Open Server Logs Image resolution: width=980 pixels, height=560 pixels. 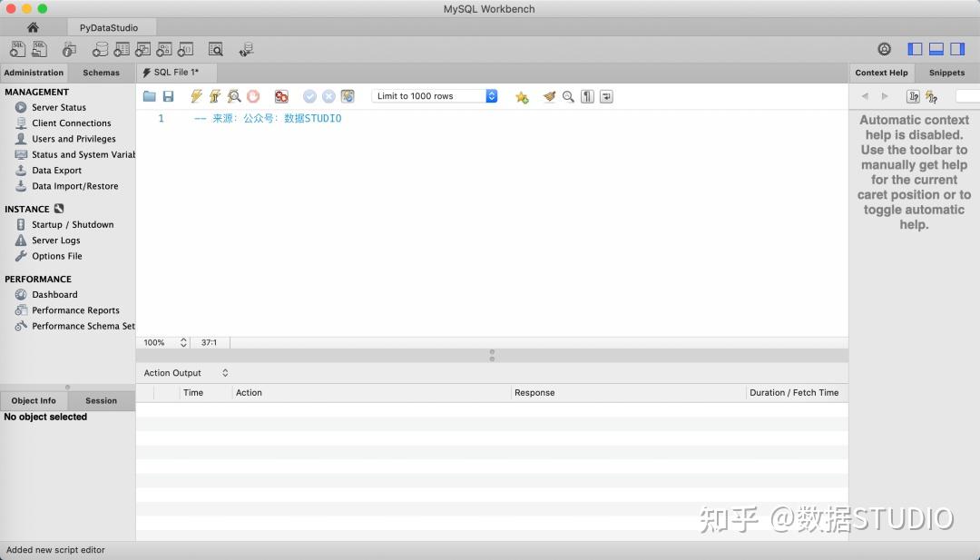[55, 240]
